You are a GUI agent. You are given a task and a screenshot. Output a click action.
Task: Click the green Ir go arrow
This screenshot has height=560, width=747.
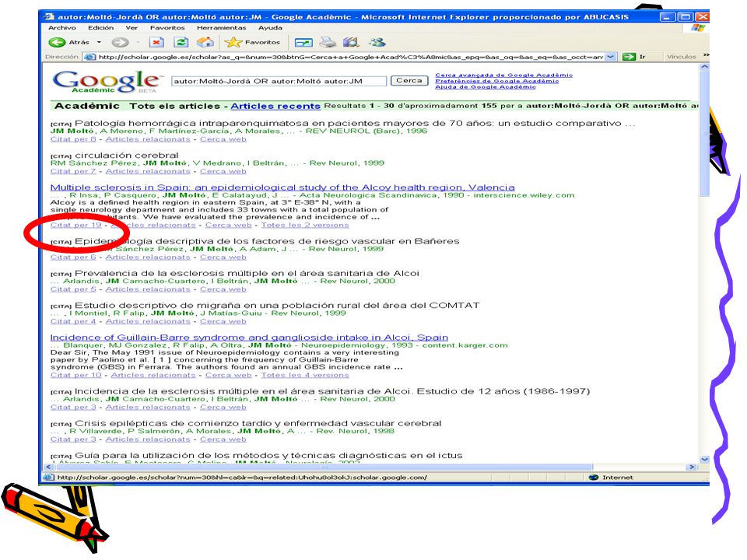(630, 57)
